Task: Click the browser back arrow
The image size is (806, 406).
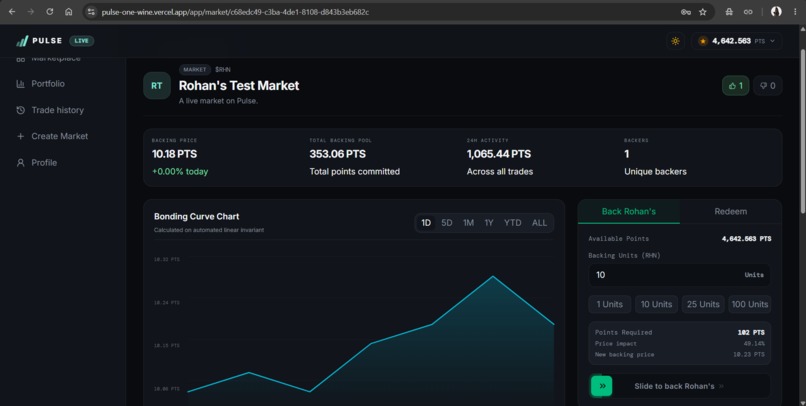Action: 12,12
